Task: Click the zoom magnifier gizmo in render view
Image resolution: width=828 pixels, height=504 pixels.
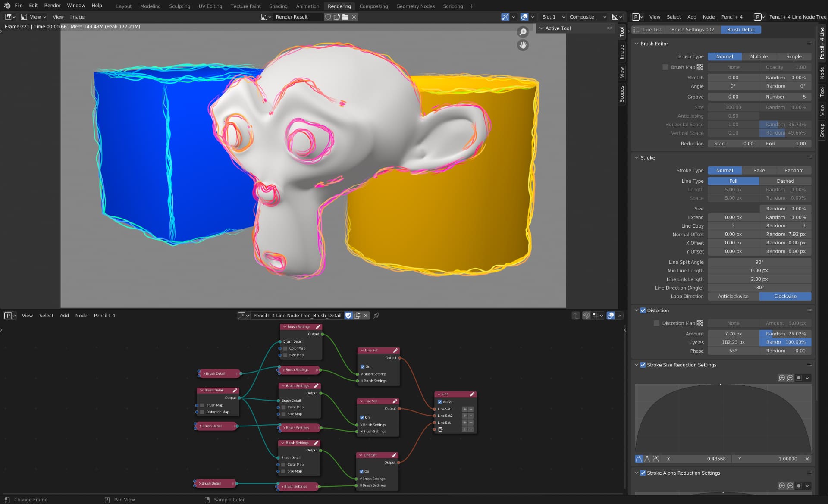Action: 523,32
